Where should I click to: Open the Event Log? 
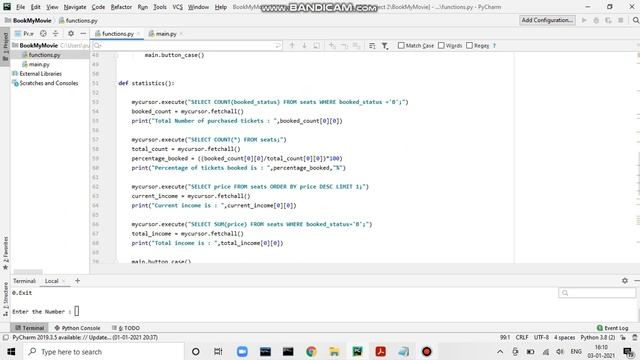(x=612, y=328)
